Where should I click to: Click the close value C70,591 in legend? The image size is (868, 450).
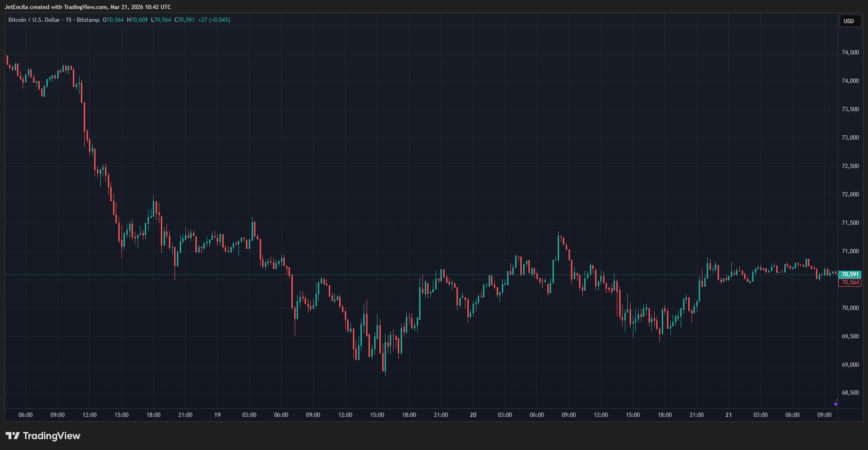point(185,20)
